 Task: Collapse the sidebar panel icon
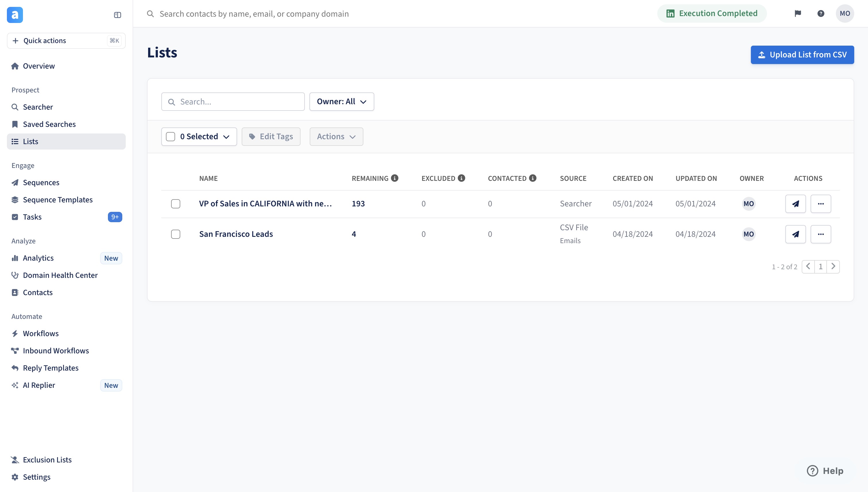click(x=117, y=15)
